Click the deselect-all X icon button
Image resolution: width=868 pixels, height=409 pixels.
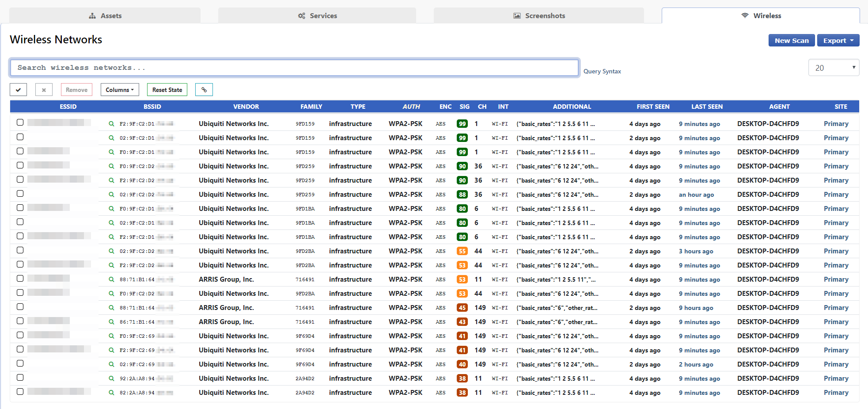click(44, 90)
